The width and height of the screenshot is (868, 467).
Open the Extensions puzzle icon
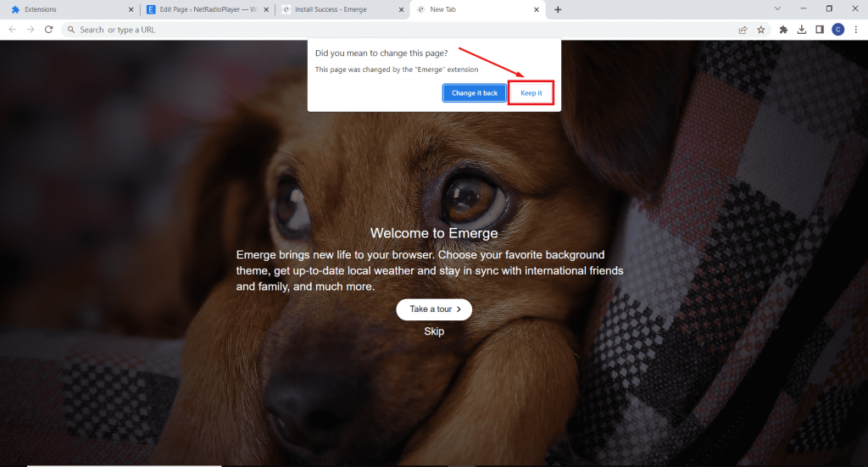783,30
